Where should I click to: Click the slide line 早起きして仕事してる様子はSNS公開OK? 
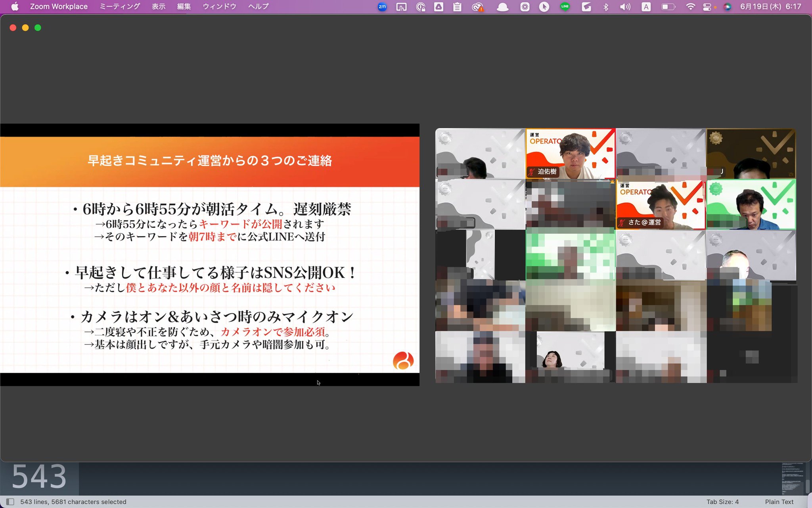pyautogui.click(x=210, y=273)
